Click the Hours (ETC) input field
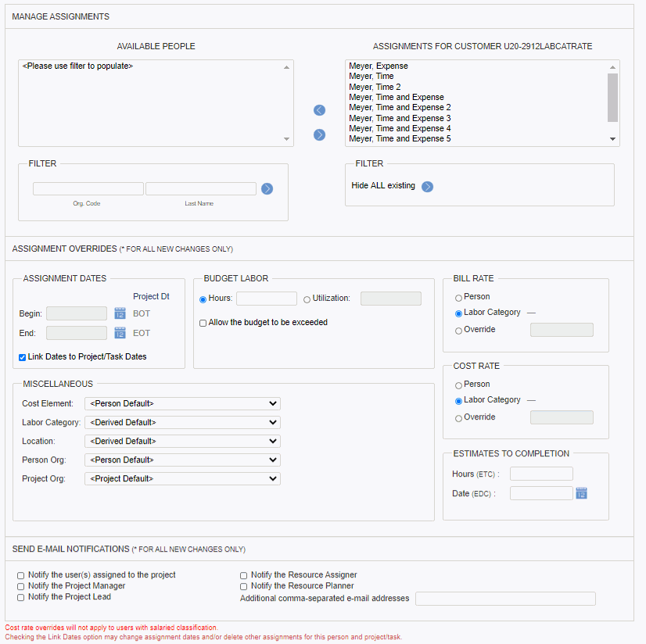 (541, 474)
